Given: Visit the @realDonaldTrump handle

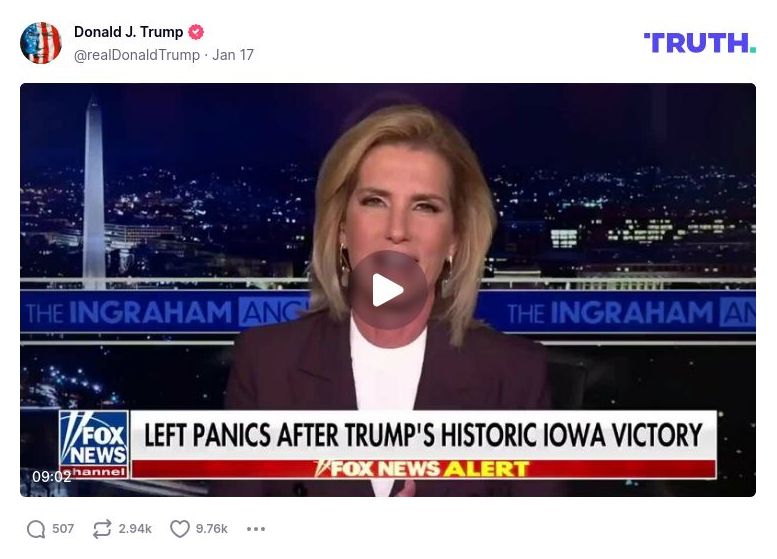Looking at the screenshot, I should (137, 55).
